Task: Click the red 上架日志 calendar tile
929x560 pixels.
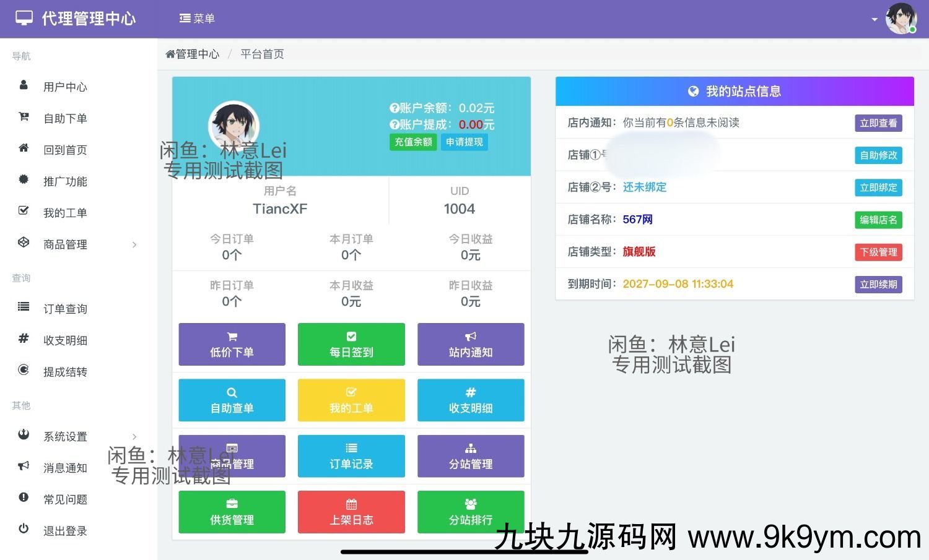Action: click(x=351, y=512)
